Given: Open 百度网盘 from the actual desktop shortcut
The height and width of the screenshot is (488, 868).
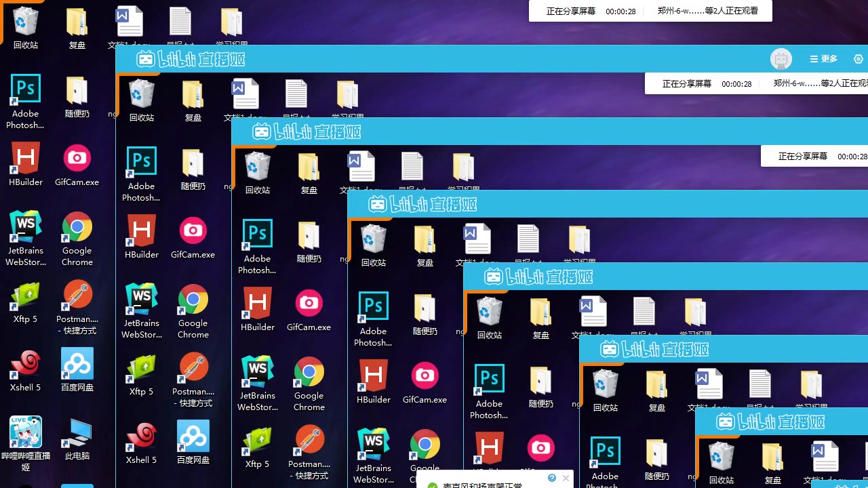Looking at the screenshot, I should coord(77,370).
